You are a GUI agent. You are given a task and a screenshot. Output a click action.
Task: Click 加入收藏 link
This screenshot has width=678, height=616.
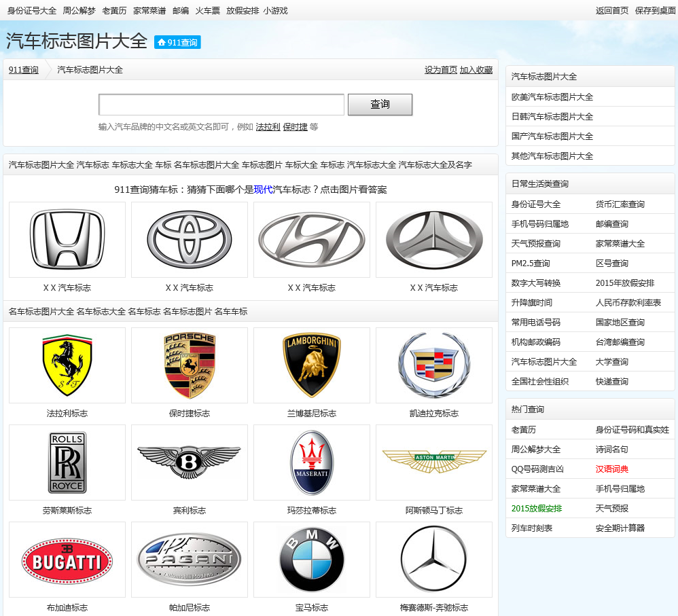(476, 70)
